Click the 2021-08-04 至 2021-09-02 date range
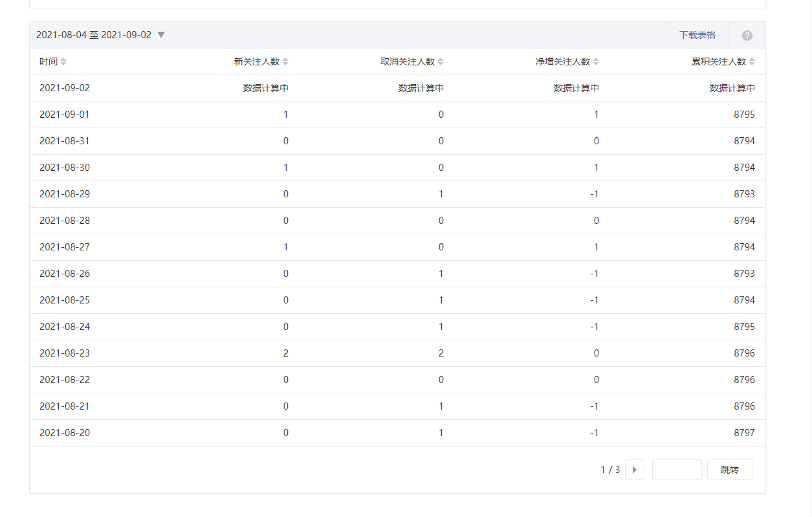This screenshot has width=812, height=517. point(94,35)
